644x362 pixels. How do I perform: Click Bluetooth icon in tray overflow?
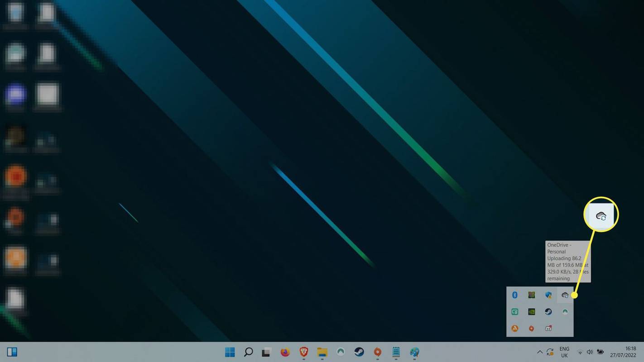(514, 295)
